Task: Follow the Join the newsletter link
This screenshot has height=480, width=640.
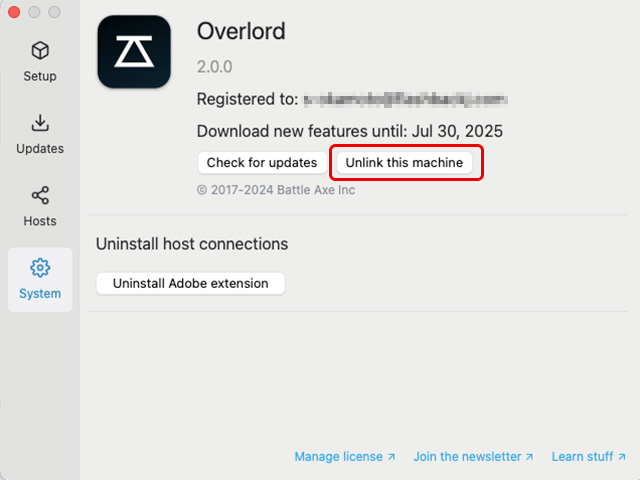Action: click(467, 457)
